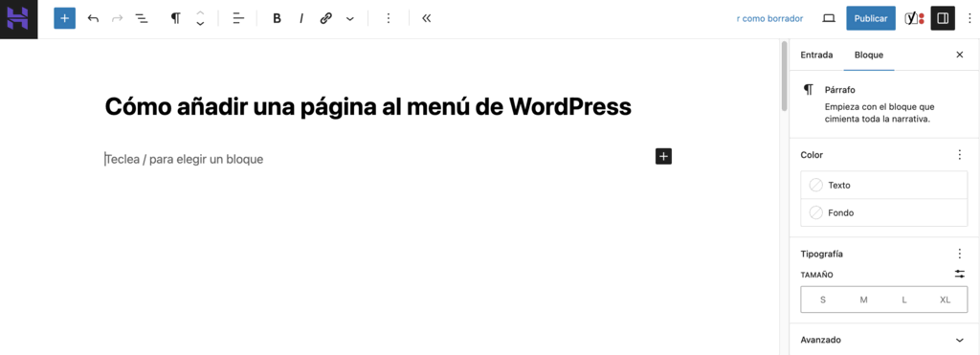Move block up arrow
This screenshot has height=355, width=980.
pos(200,13)
